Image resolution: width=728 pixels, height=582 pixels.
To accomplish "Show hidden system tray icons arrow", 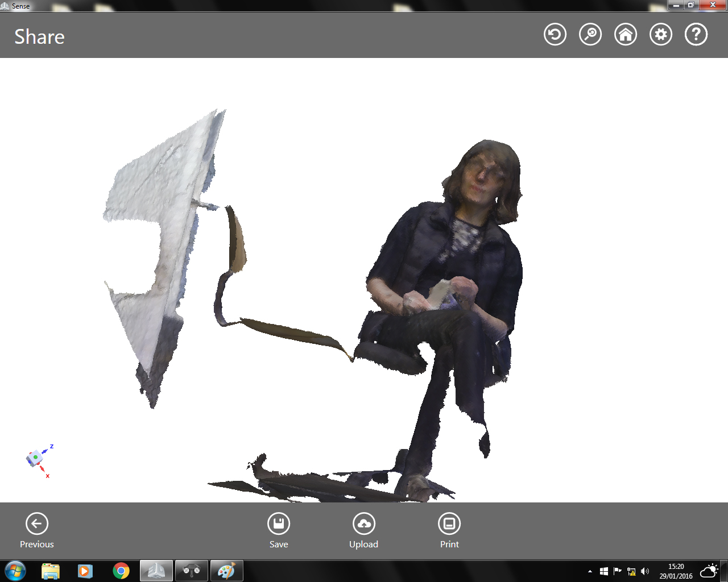I will pyautogui.click(x=590, y=571).
